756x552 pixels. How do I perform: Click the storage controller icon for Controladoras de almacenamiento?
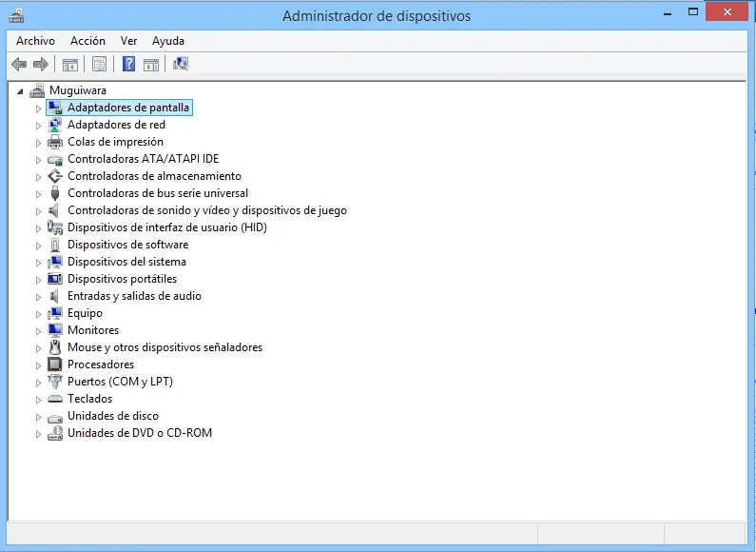55,176
